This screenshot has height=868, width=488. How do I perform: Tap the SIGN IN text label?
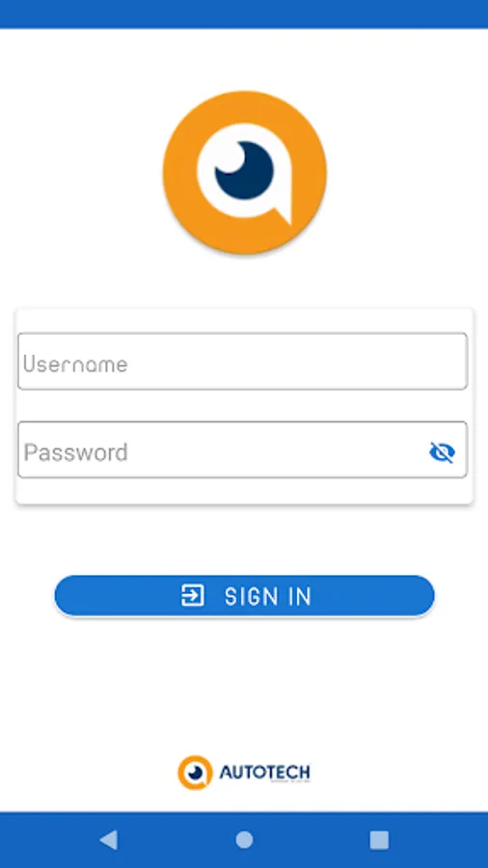tap(268, 597)
